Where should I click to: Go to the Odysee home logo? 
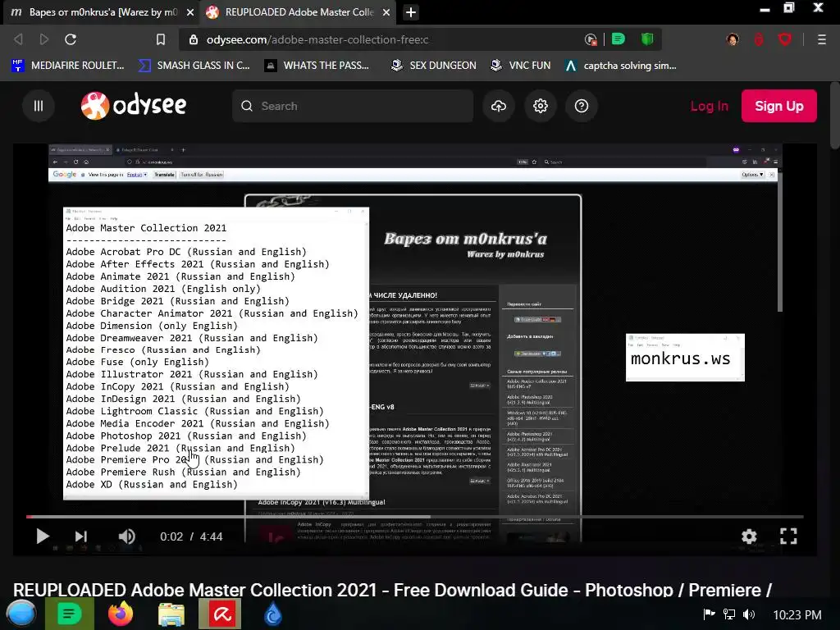point(134,106)
